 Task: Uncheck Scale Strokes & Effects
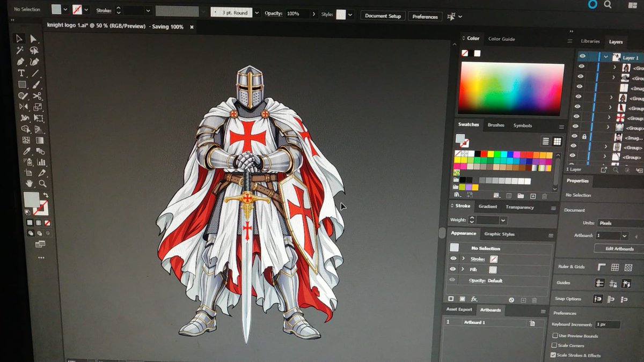[x=553, y=355]
